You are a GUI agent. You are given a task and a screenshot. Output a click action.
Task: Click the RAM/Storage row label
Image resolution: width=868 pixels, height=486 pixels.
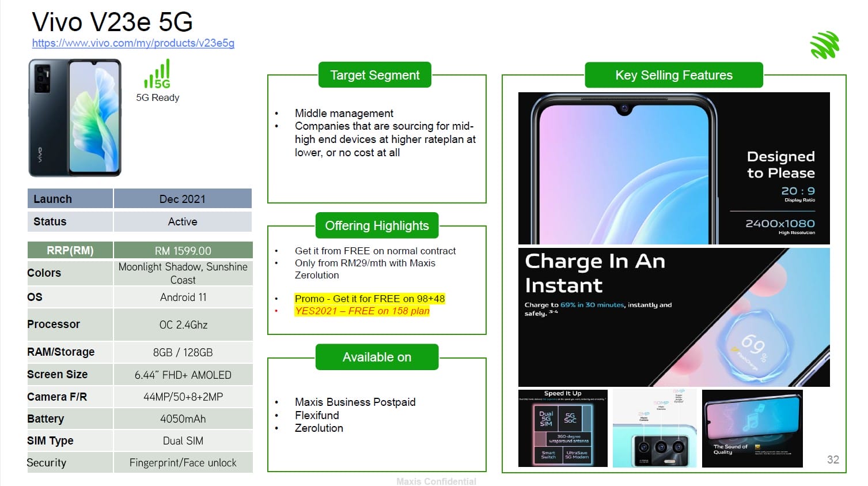(60, 352)
